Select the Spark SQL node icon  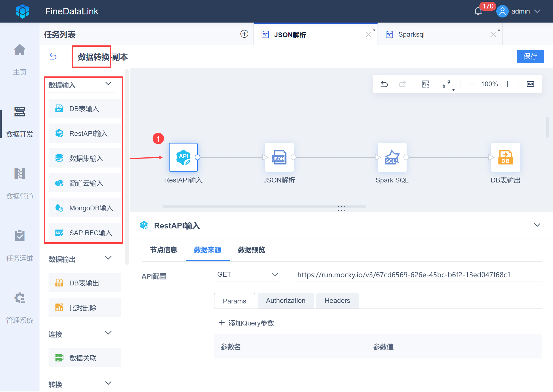click(392, 157)
